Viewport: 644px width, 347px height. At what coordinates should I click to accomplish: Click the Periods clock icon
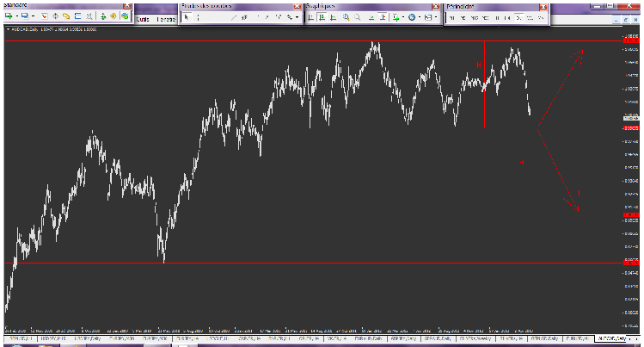(x=412, y=17)
